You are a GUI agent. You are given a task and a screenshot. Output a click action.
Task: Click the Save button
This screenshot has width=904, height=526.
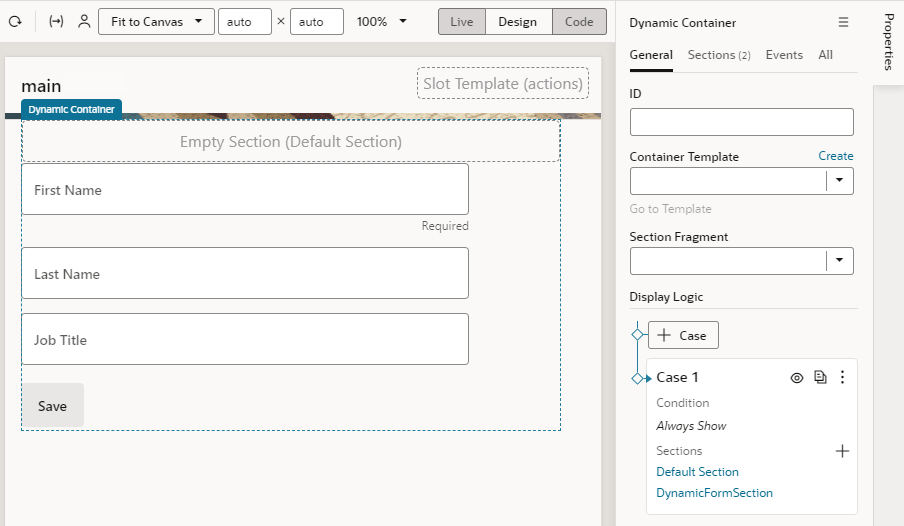[x=52, y=406]
